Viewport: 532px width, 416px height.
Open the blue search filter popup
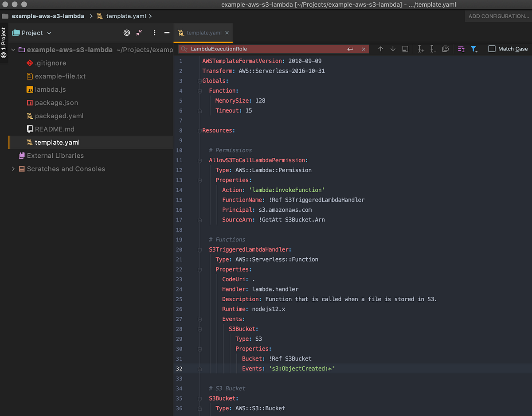[474, 49]
